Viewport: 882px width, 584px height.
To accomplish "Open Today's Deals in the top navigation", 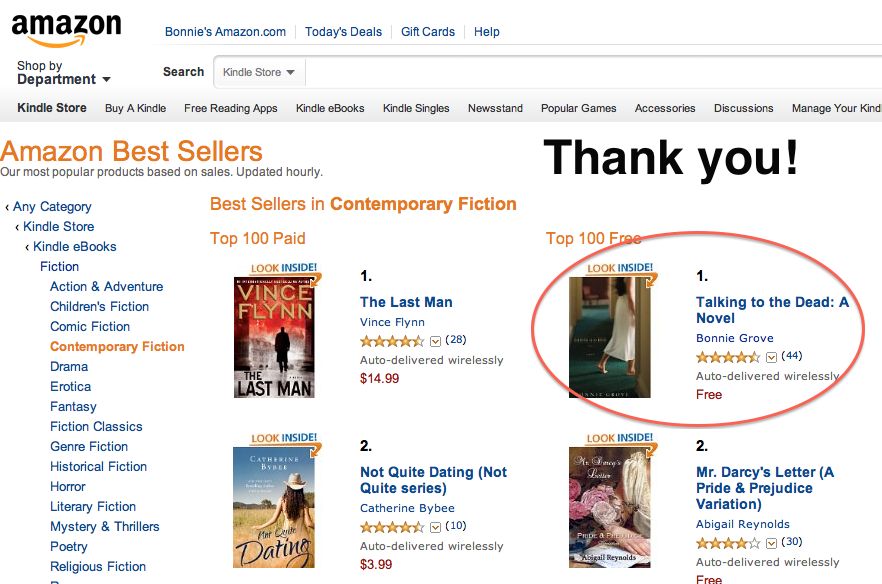I will point(343,32).
